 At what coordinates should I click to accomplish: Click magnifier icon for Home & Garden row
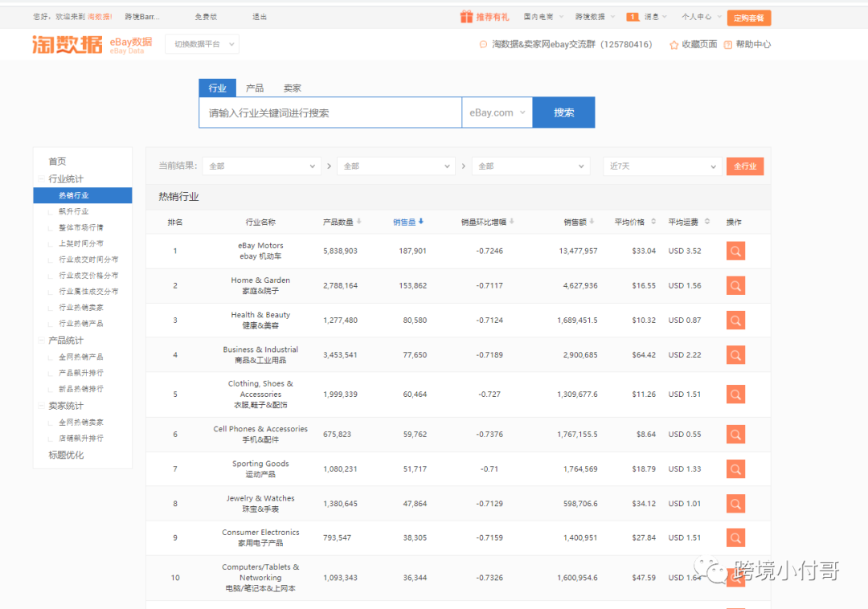735,286
